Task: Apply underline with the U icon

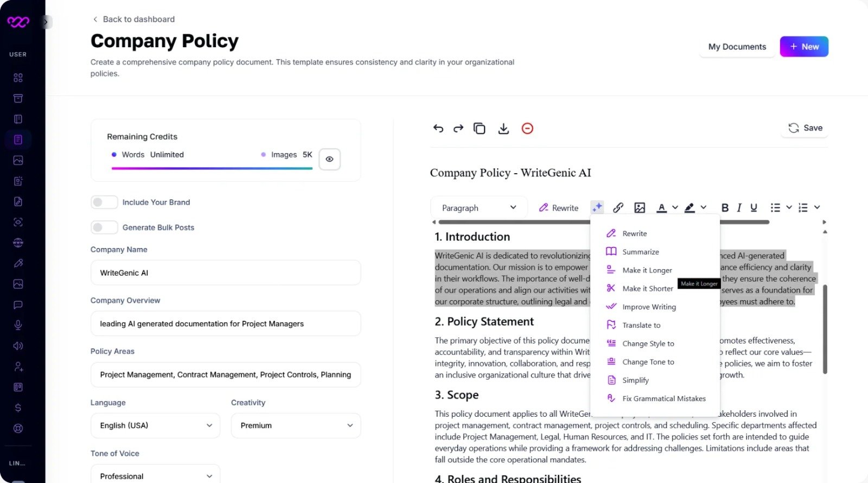Action: (x=754, y=207)
